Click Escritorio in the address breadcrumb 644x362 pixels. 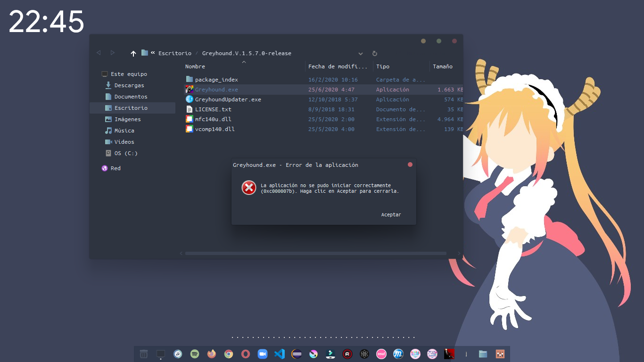coord(175,53)
